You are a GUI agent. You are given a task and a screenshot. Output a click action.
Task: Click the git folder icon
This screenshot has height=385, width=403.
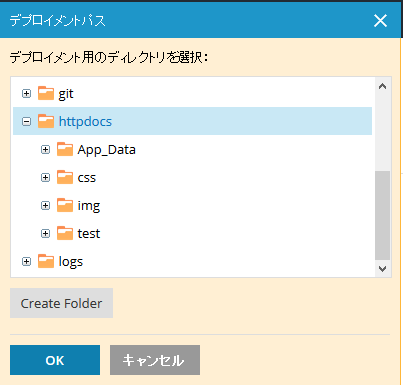click(46, 93)
